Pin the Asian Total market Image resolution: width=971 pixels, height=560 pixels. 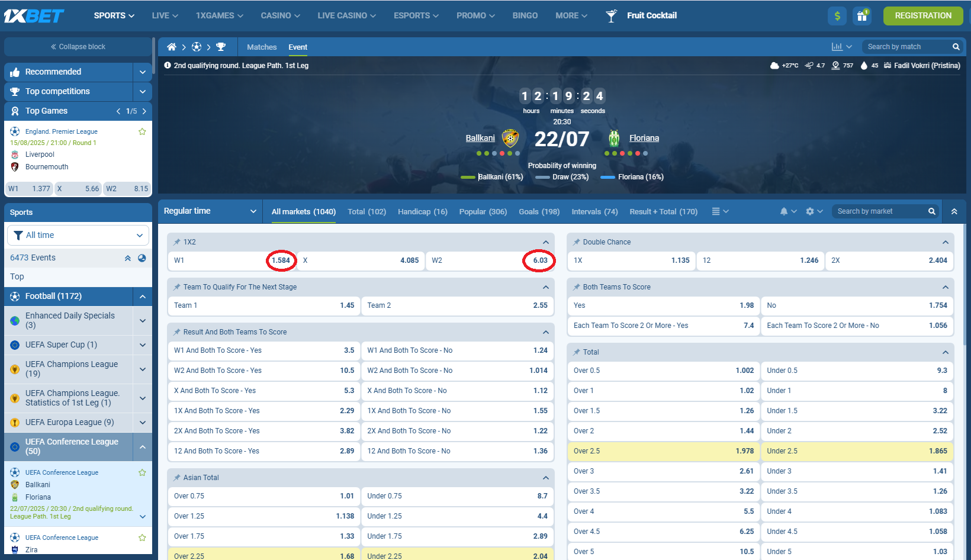[x=177, y=478]
